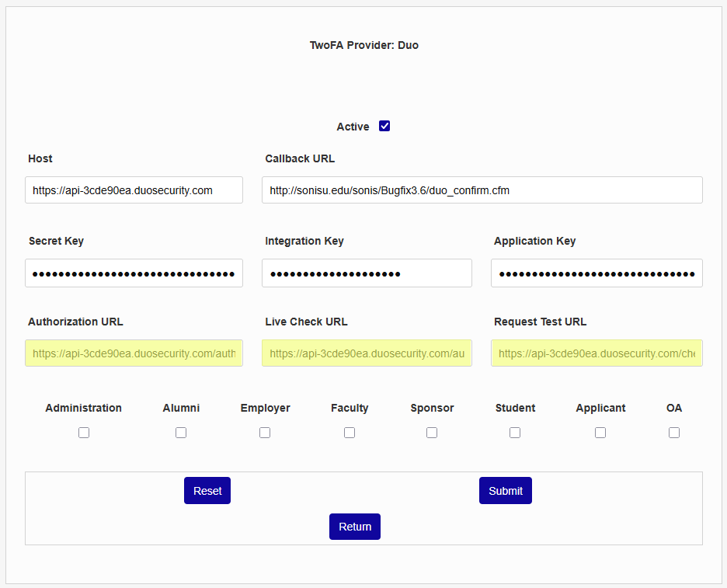Click the Submit button

505,491
